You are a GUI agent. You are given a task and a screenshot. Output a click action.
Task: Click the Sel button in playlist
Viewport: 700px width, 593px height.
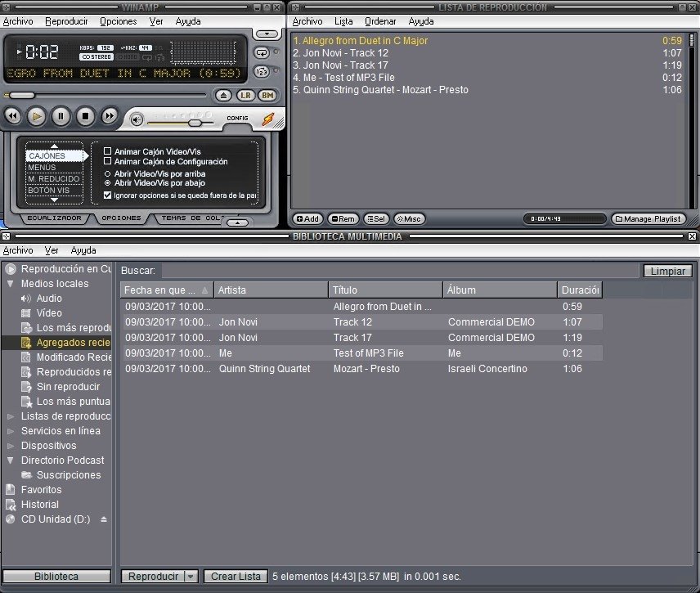pos(376,219)
